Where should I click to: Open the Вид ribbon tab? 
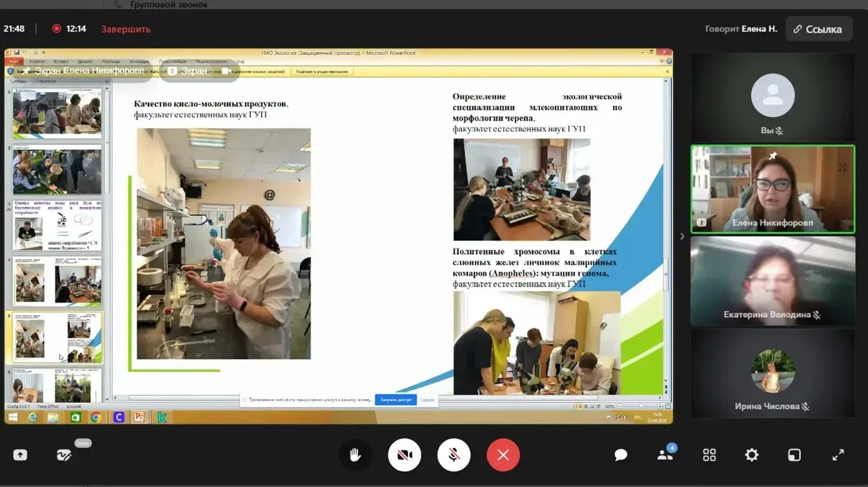click(241, 61)
